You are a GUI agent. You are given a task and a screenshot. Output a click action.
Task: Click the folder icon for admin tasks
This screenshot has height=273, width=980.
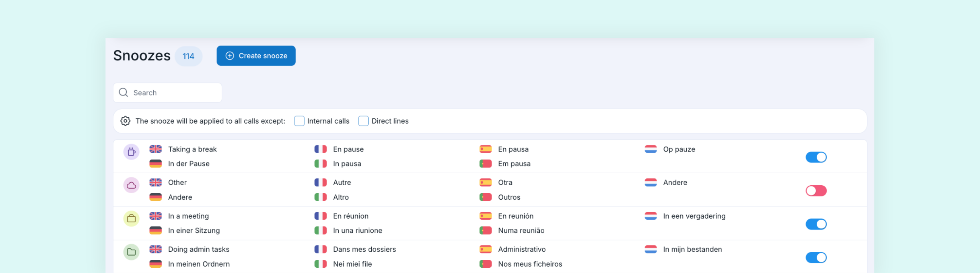pos(131,252)
